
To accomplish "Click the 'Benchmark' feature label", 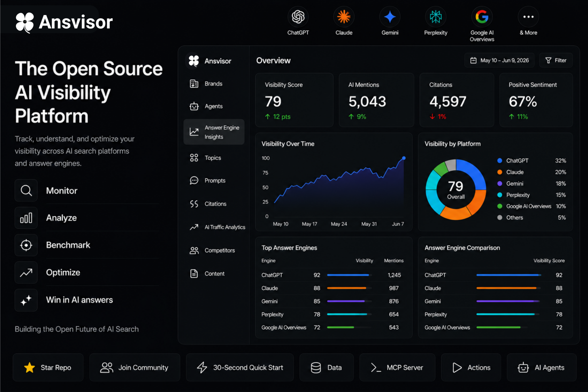I will [x=68, y=245].
